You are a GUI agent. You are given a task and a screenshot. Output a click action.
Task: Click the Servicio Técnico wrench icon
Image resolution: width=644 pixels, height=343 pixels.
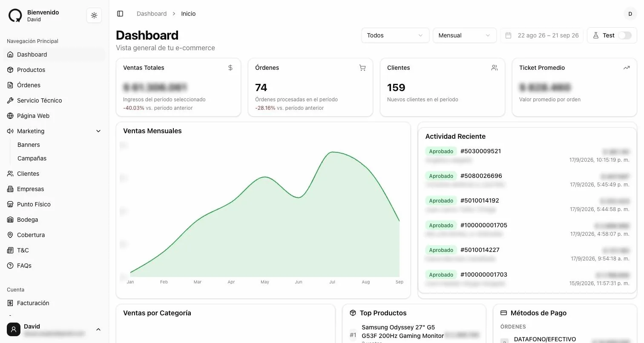pyautogui.click(x=10, y=100)
